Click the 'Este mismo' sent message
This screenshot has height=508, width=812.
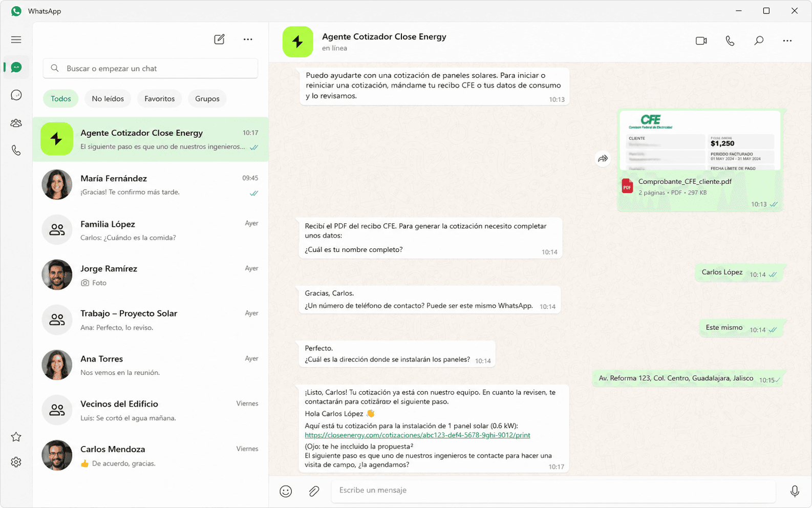click(x=741, y=328)
